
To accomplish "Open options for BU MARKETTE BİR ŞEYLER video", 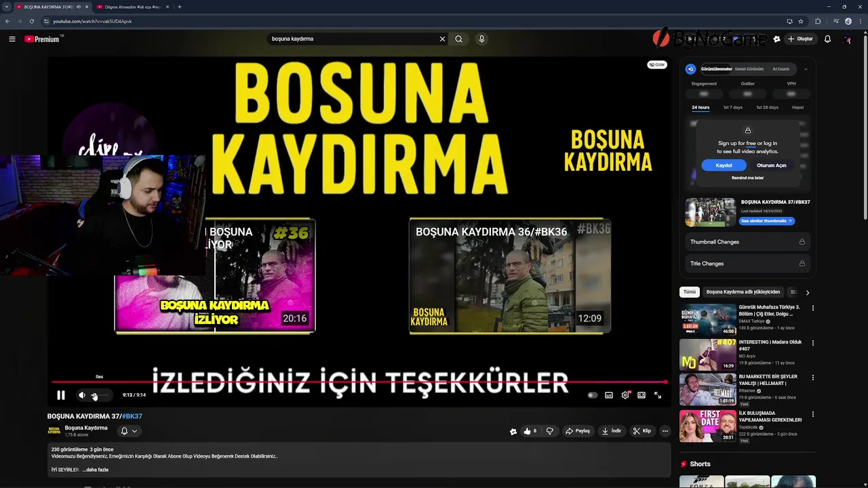I will pos(812,378).
